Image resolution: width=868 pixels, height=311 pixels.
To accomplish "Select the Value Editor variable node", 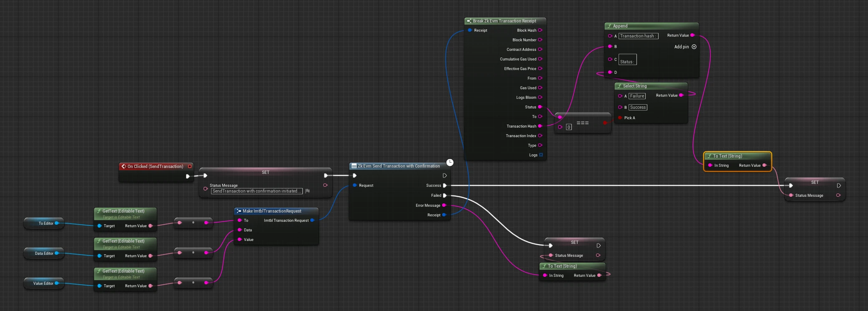I will [x=43, y=283].
